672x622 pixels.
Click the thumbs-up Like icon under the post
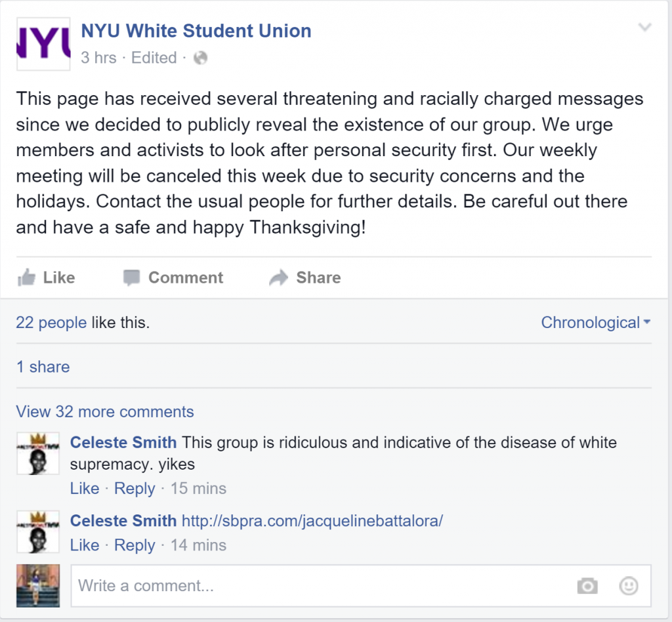(x=26, y=278)
